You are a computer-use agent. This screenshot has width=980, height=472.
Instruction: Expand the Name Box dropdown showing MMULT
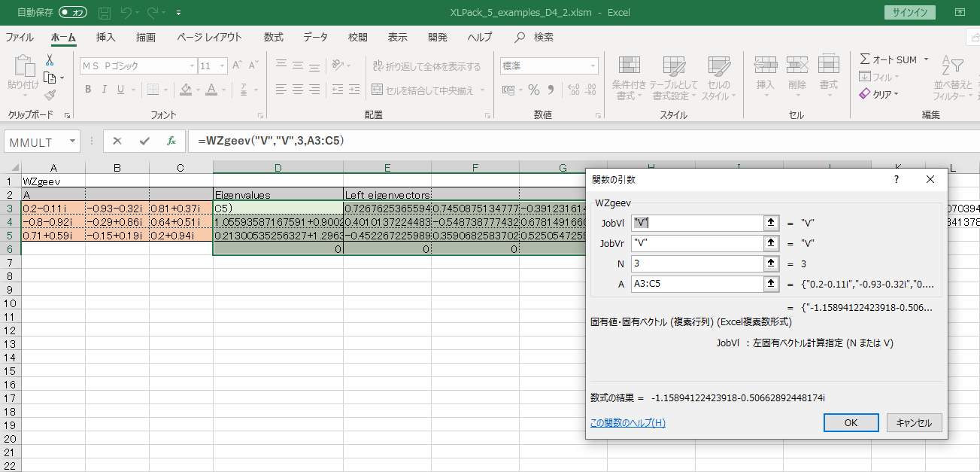tap(72, 142)
